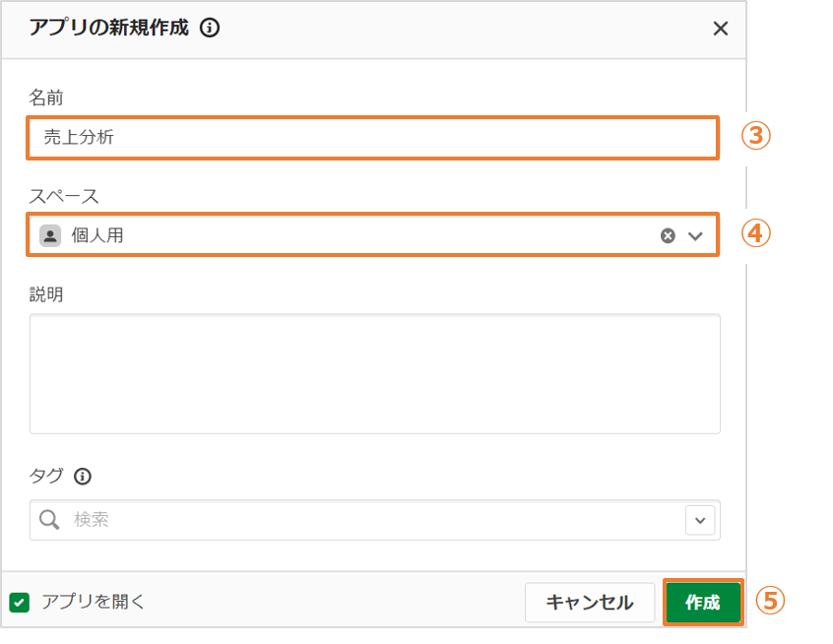This screenshot has height=644, width=833.
Task: Toggle the アプリを開く checkbox
Action: tap(20, 603)
